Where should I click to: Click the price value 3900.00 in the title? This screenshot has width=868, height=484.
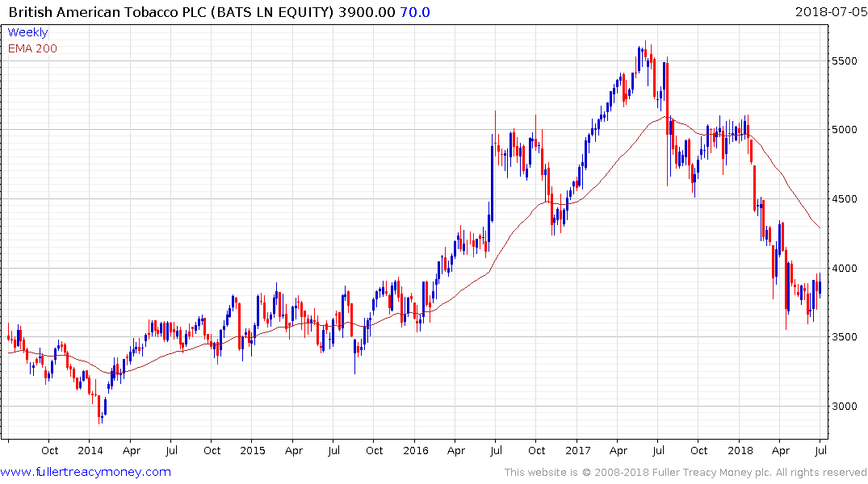point(367,12)
